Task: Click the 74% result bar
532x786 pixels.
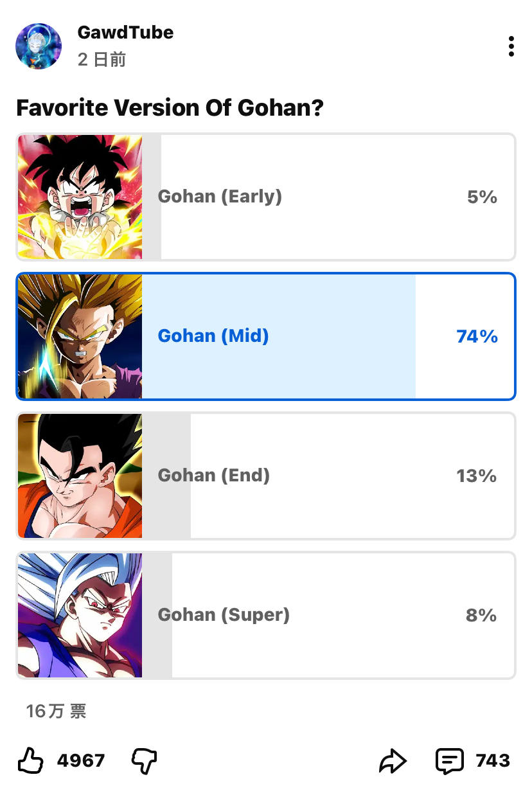Action: pyautogui.click(x=279, y=336)
